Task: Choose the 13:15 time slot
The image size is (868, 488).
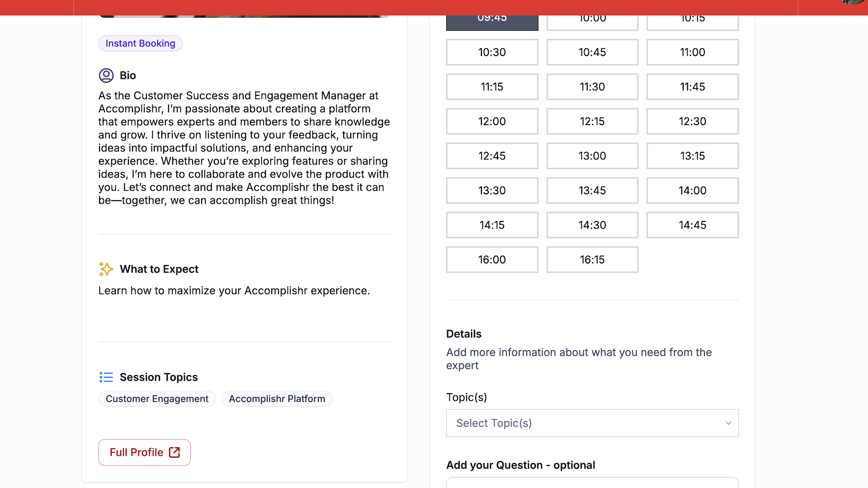Action: point(693,156)
